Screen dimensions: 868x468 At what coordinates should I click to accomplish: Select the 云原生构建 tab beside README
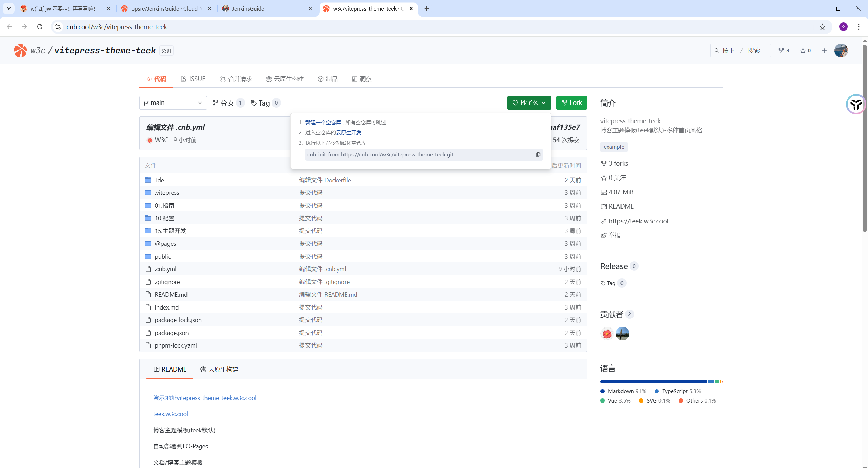pyautogui.click(x=219, y=369)
